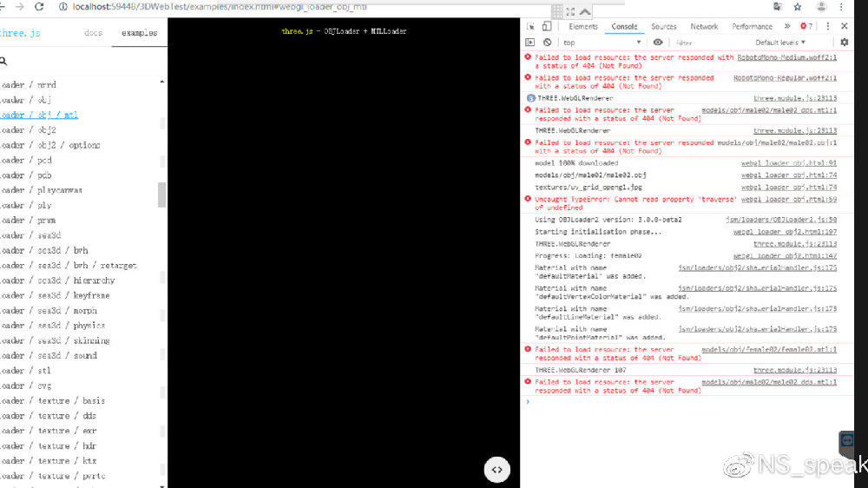Select the loader / ply example

(x=26, y=205)
